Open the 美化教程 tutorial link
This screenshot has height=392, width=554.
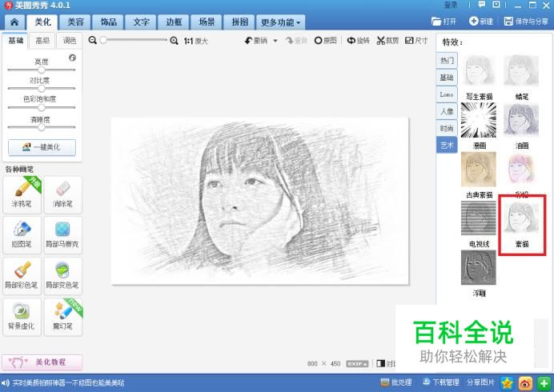(42, 362)
